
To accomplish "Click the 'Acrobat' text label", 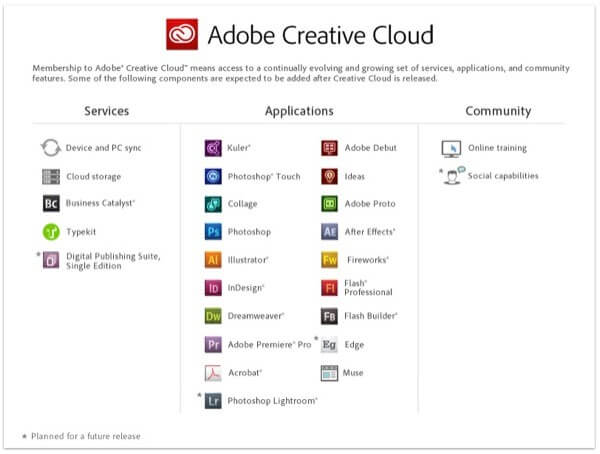I will [245, 373].
